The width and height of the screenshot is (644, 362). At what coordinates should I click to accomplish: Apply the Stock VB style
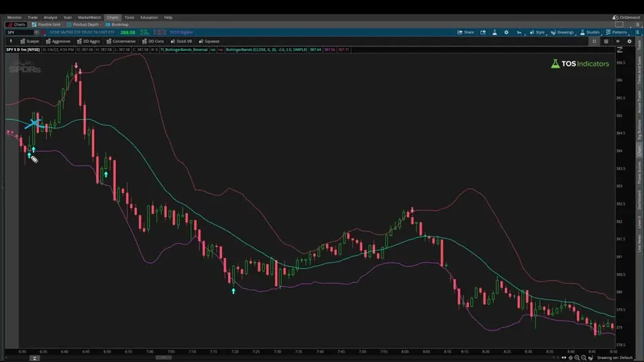(181, 41)
